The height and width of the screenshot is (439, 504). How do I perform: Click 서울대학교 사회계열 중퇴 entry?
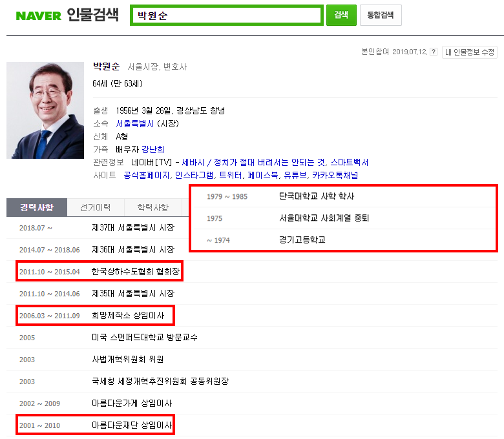pyautogui.click(x=324, y=218)
